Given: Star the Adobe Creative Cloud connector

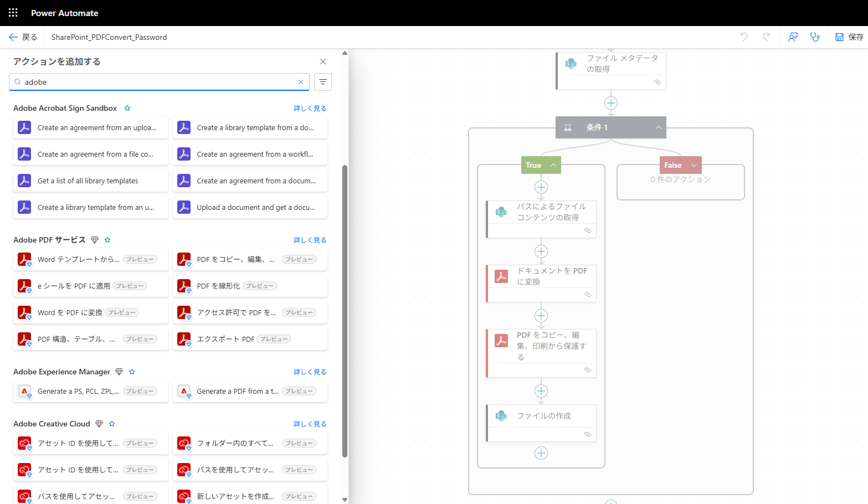Looking at the screenshot, I should pos(112,424).
